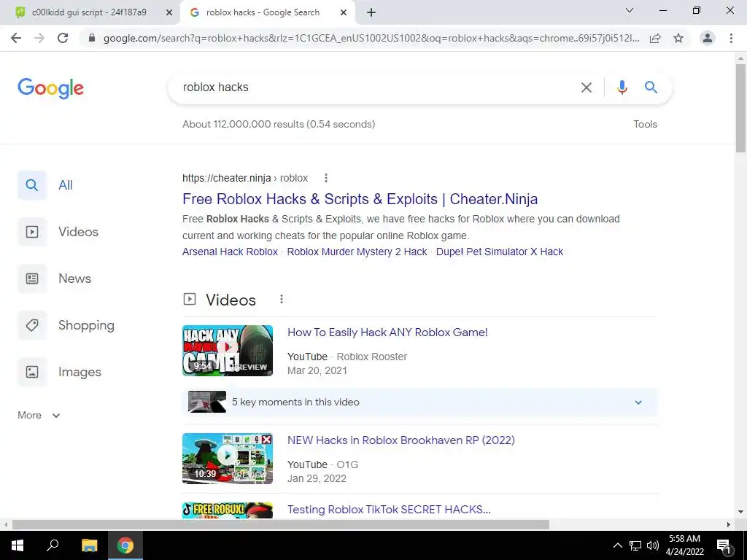Click the vertical page scrollbar
Image resolution: width=747 pixels, height=560 pixels.
(740, 109)
